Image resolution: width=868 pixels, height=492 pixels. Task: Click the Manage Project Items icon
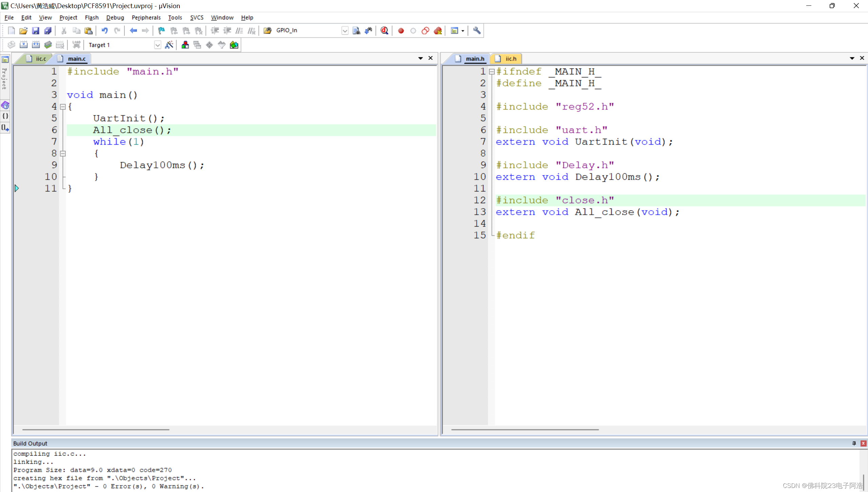click(x=185, y=45)
